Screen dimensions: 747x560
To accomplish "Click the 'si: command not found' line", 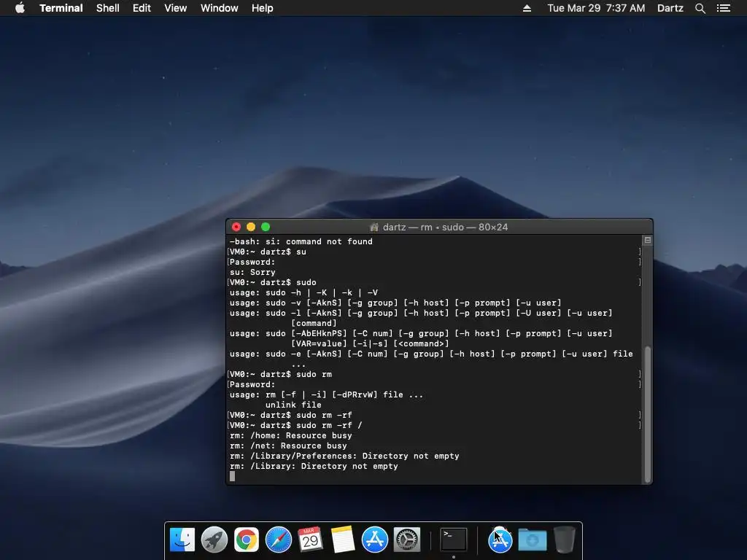I will pos(301,241).
